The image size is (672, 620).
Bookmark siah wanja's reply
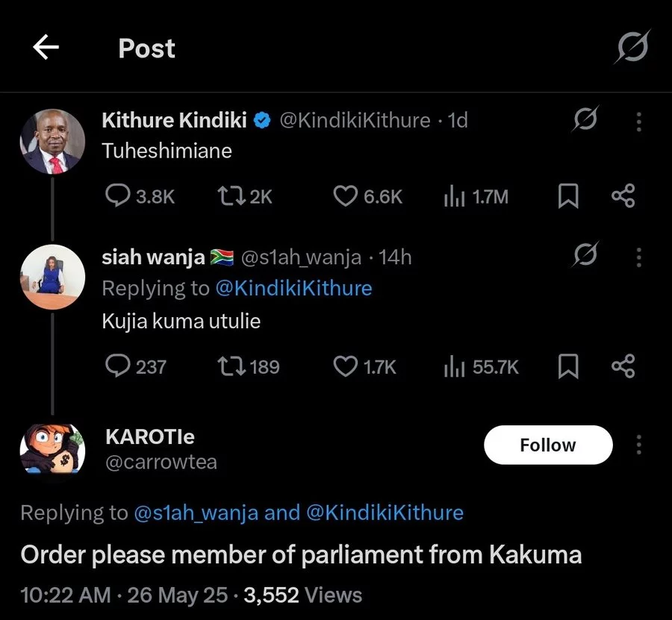[x=568, y=366]
